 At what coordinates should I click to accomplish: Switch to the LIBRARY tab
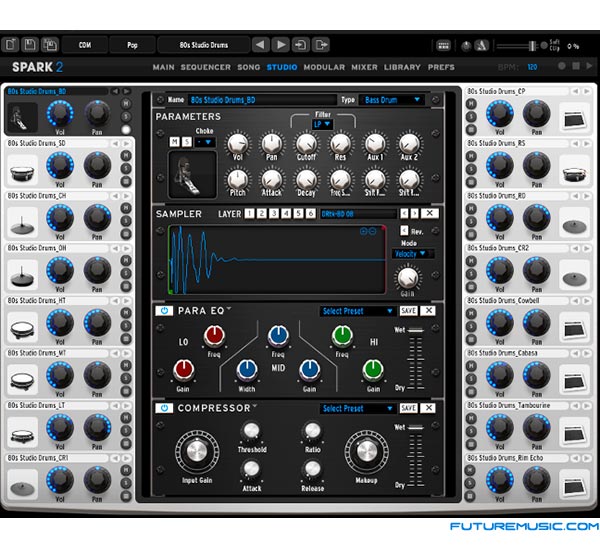[402, 67]
